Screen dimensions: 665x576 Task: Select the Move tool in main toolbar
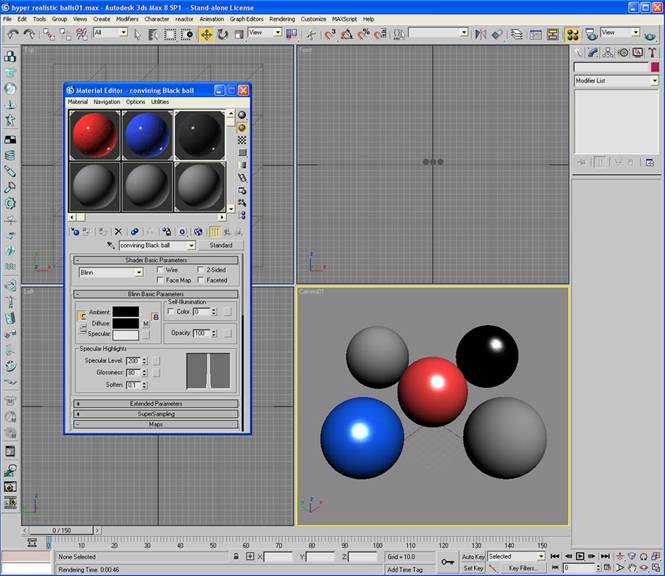206,33
